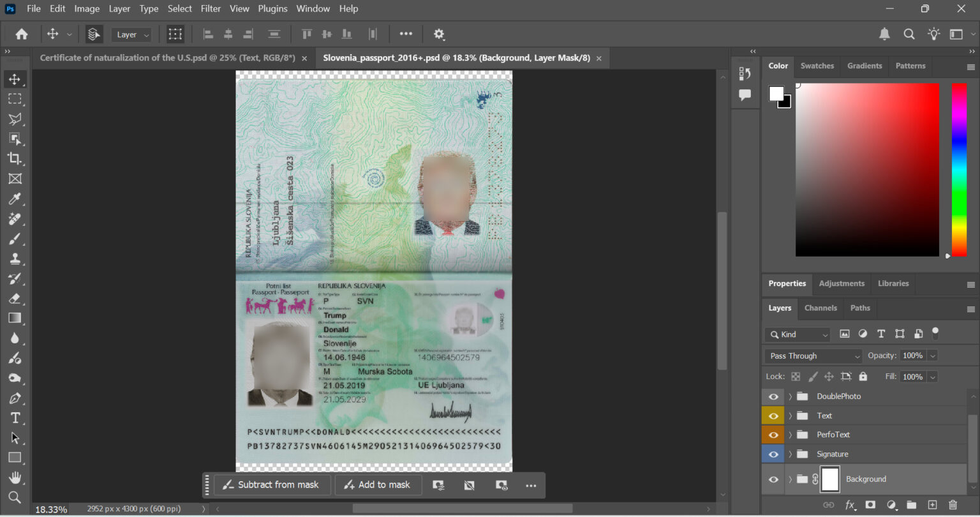Open the Comments panel icon
This screenshot has height=517, width=980.
pos(745,95)
